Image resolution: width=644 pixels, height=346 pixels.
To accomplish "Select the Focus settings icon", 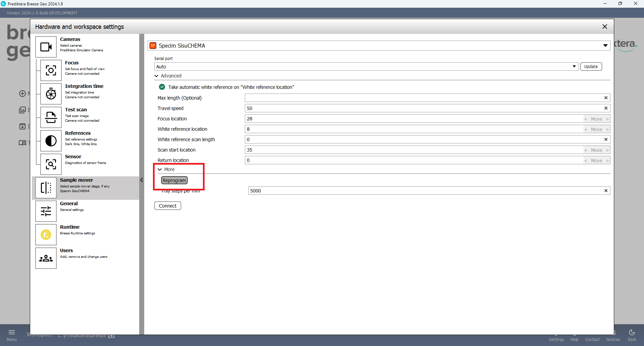I will pyautogui.click(x=51, y=70).
